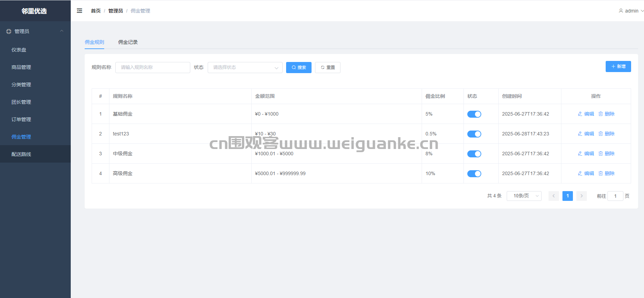Click the admin user avatar icon
644x298 pixels.
[621, 11]
